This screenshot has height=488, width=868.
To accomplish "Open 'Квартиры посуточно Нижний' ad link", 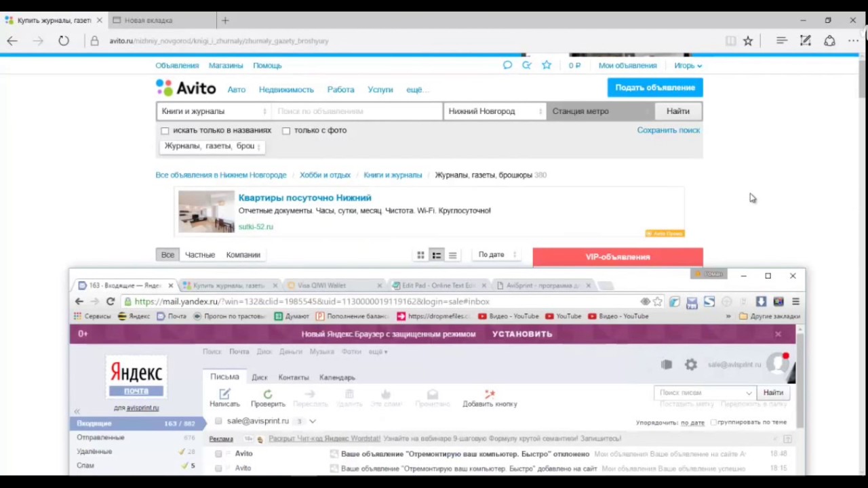I will click(304, 198).
